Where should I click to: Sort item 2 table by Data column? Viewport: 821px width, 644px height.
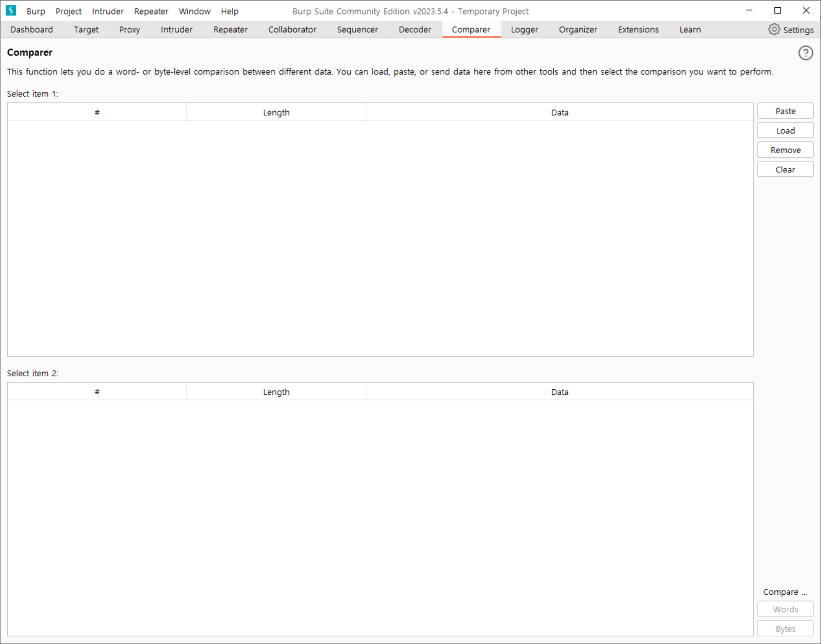559,392
